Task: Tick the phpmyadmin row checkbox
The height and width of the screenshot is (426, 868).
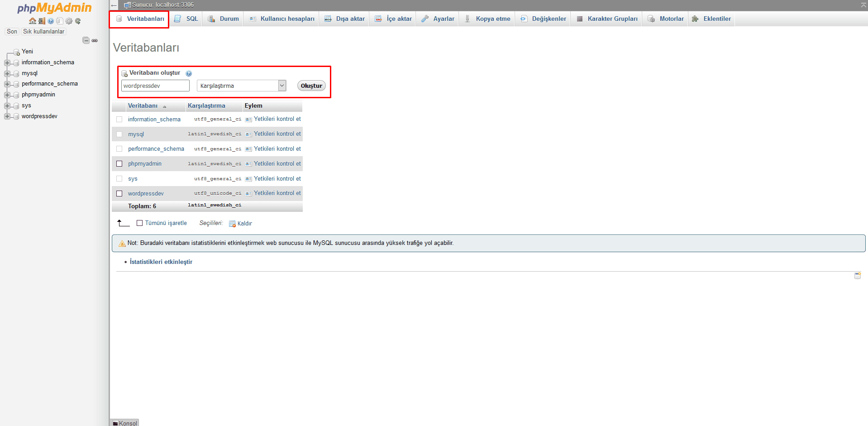Action: tap(119, 164)
